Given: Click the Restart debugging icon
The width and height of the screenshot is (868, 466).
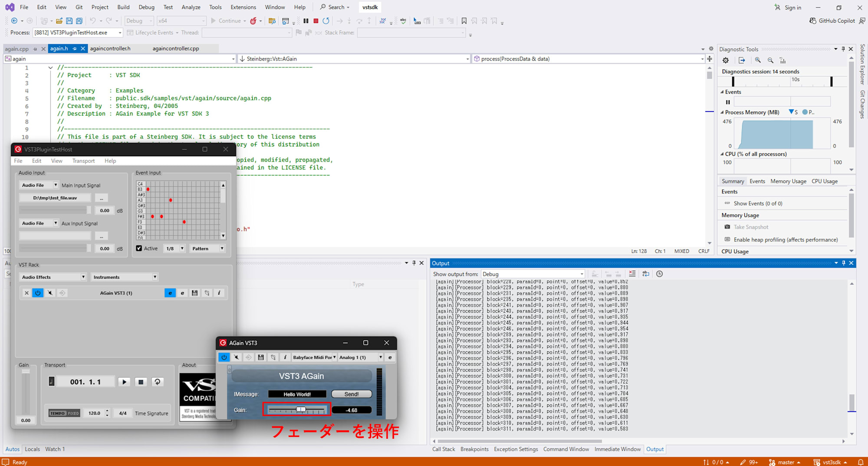Looking at the screenshot, I should (326, 20).
